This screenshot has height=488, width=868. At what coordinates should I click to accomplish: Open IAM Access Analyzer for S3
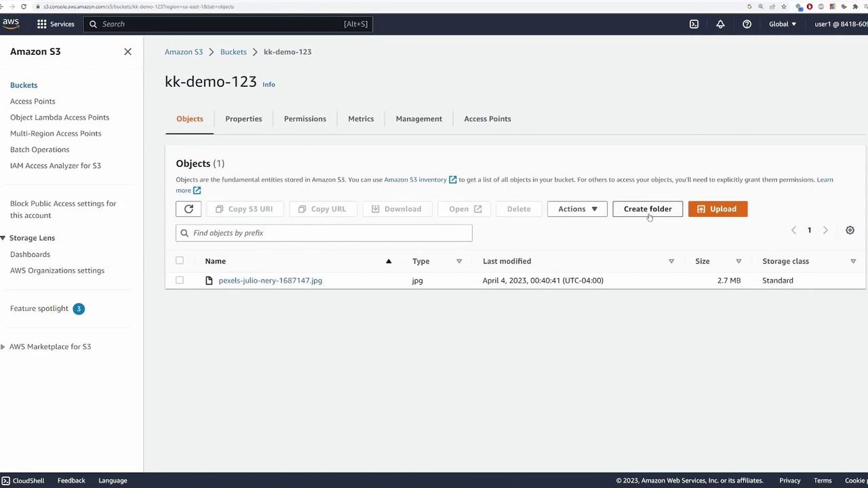(x=56, y=166)
